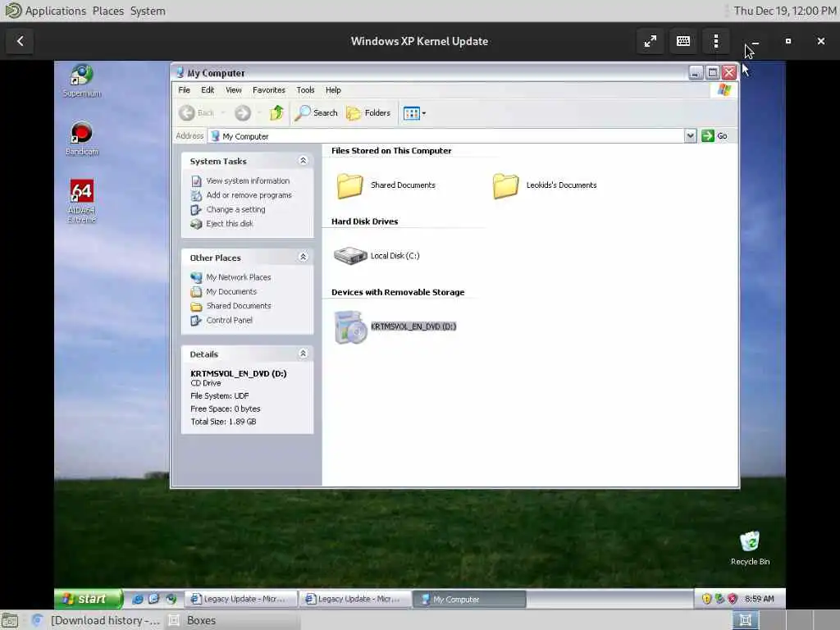Select the KRTMSVOL_EN_DVD (D:) drive icon
Image resolution: width=840 pixels, height=630 pixels.
click(x=349, y=326)
